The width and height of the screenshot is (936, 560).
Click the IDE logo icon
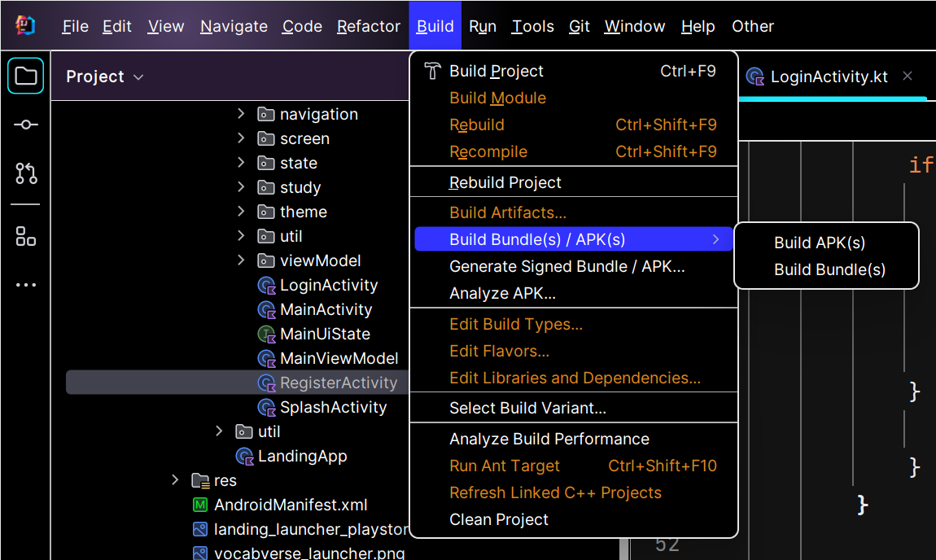pos(25,25)
